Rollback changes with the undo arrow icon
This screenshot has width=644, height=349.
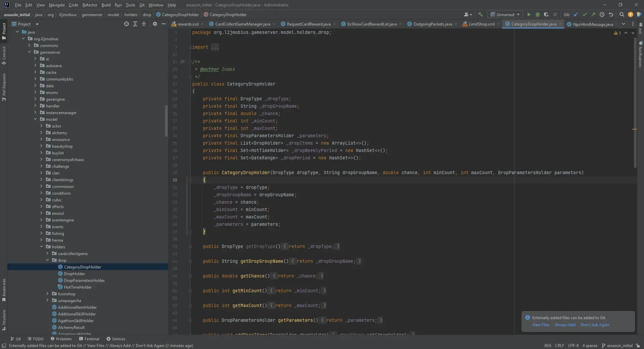point(611,14)
